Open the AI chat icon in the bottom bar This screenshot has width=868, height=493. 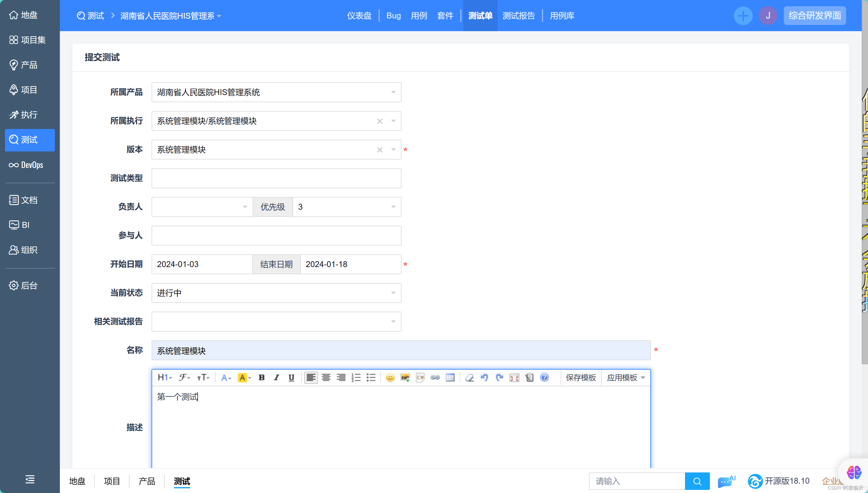726,481
